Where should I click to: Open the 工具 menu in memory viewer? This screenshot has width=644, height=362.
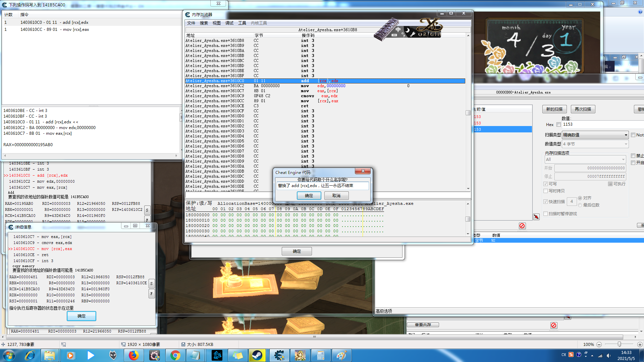click(x=242, y=23)
